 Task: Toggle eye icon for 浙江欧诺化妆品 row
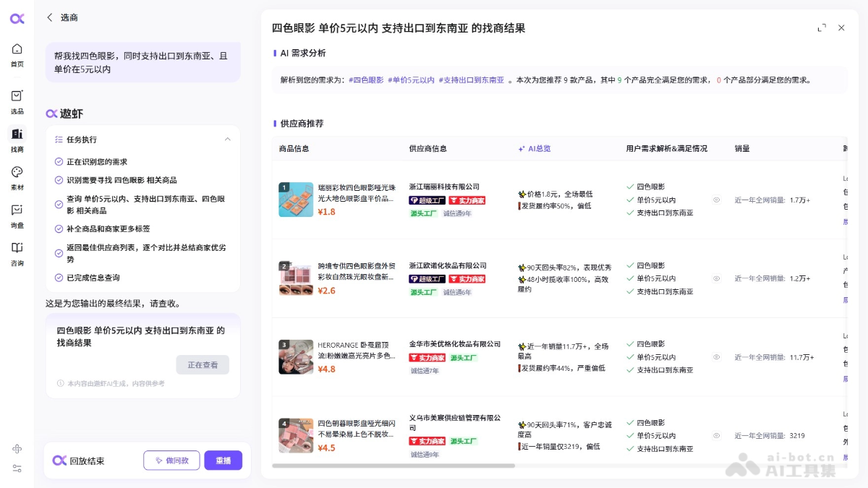716,278
